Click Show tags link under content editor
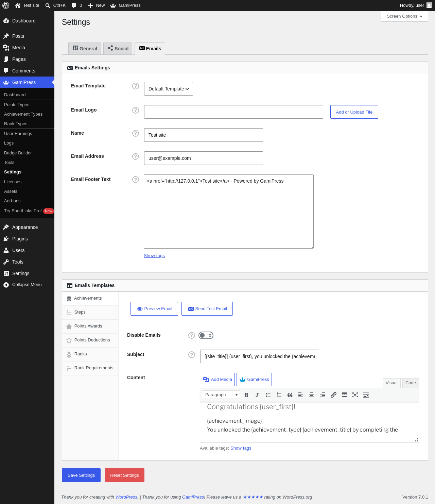The height and width of the screenshot is (504, 435). click(241, 448)
